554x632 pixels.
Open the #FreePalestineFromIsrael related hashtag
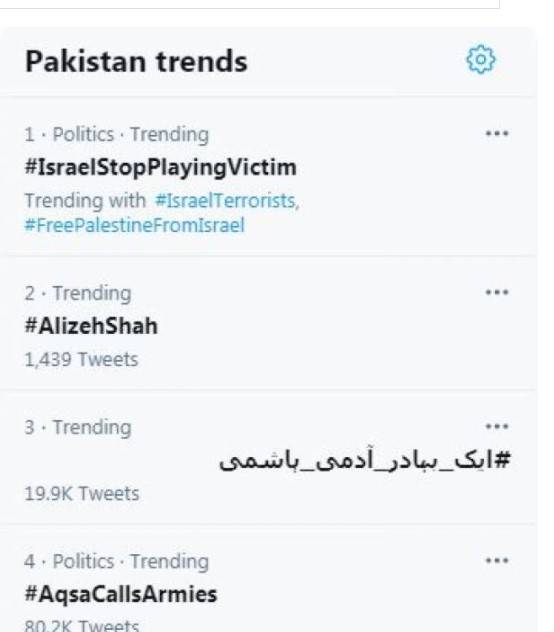coord(135,225)
